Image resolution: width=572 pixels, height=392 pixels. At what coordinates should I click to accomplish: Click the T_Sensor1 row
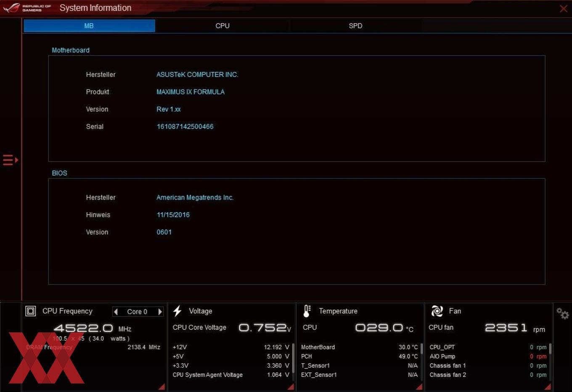(x=360, y=366)
